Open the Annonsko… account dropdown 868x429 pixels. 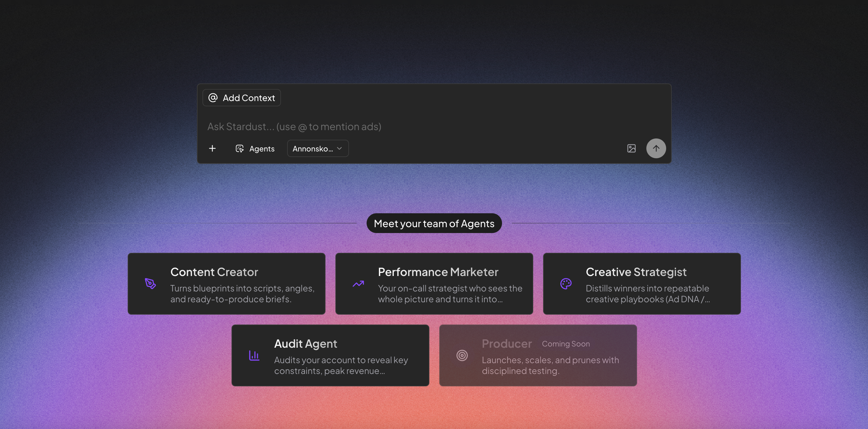coord(313,149)
